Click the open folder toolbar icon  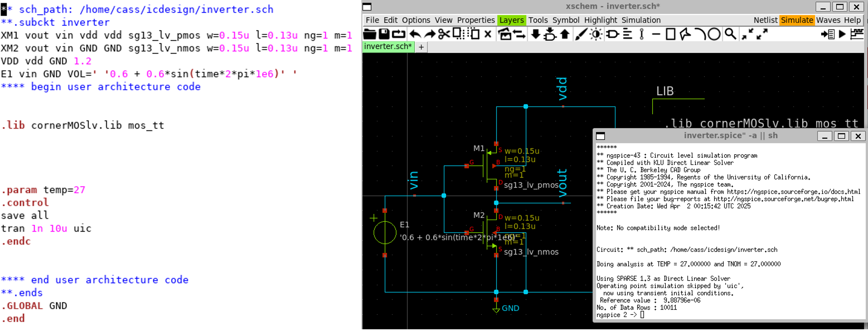point(370,34)
